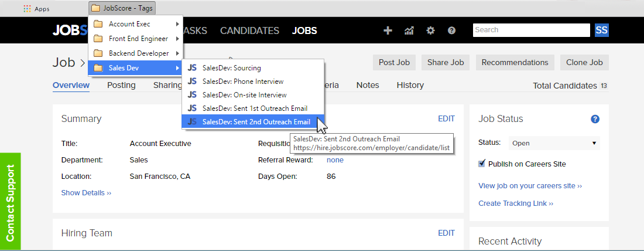Viewport: 644px width, 251px height.
Task: Click the Create Tracking Link link
Action: (516, 203)
